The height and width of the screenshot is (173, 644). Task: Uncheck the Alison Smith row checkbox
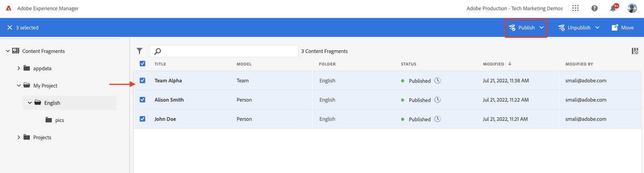click(x=142, y=100)
